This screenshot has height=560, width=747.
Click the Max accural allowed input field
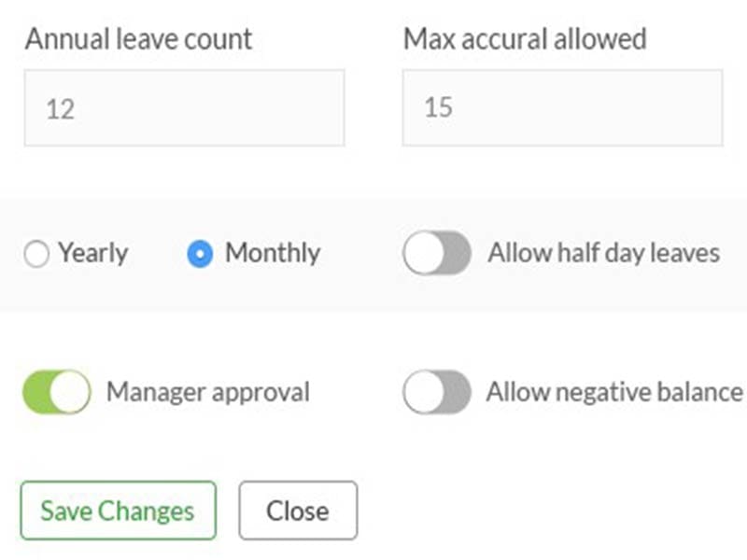pos(561,108)
